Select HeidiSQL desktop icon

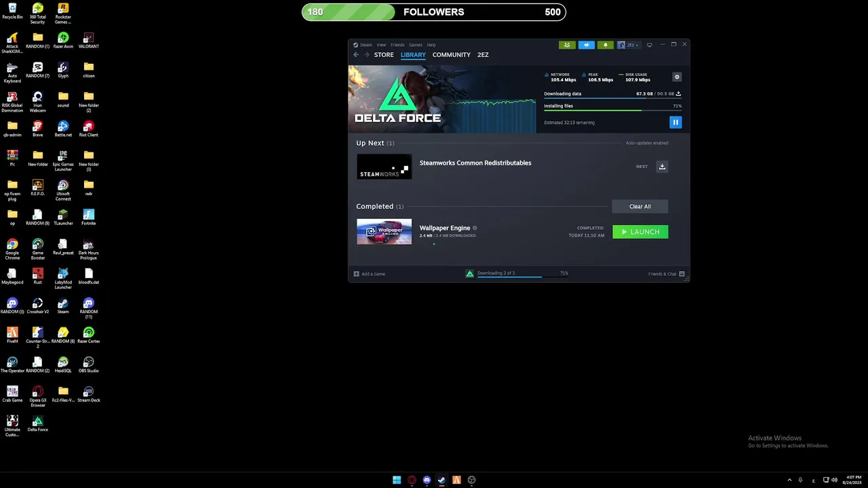click(63, 365)
